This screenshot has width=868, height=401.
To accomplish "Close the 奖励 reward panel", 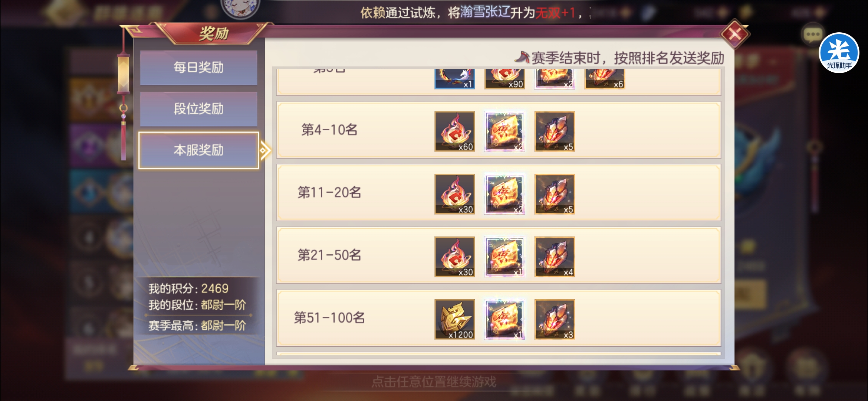I will pyautogui.click(x=735, y=34).
